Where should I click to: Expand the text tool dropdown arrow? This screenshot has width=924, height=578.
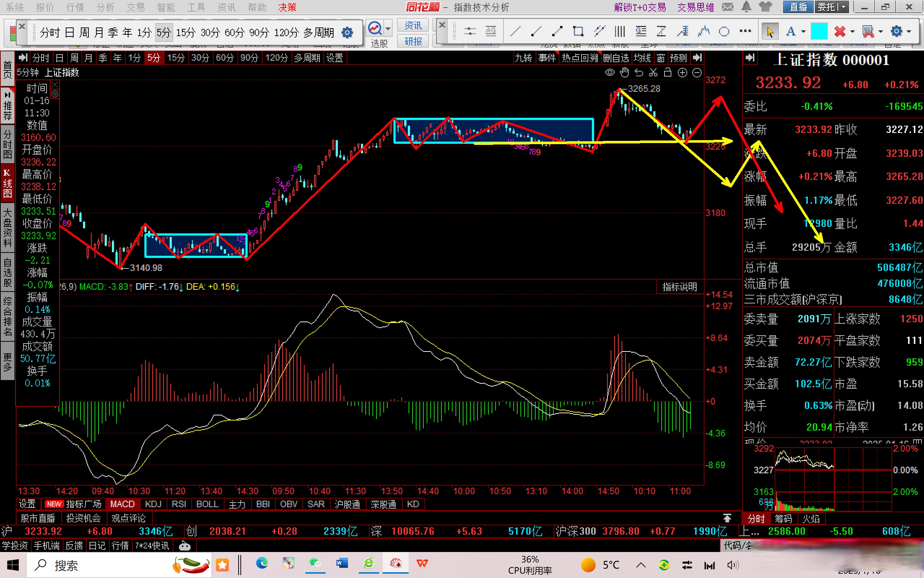[803, 32]
